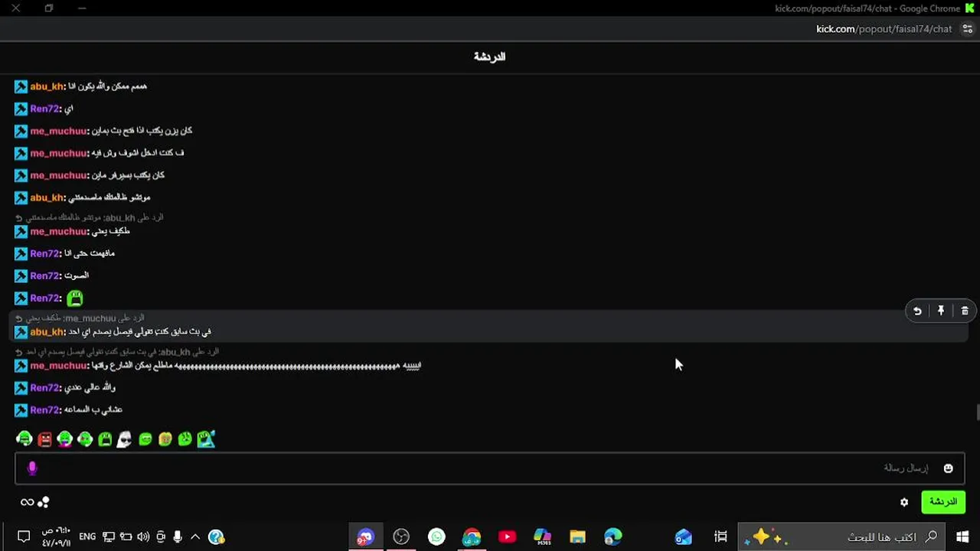Click the three-bubbles icon below the message box

44,502
